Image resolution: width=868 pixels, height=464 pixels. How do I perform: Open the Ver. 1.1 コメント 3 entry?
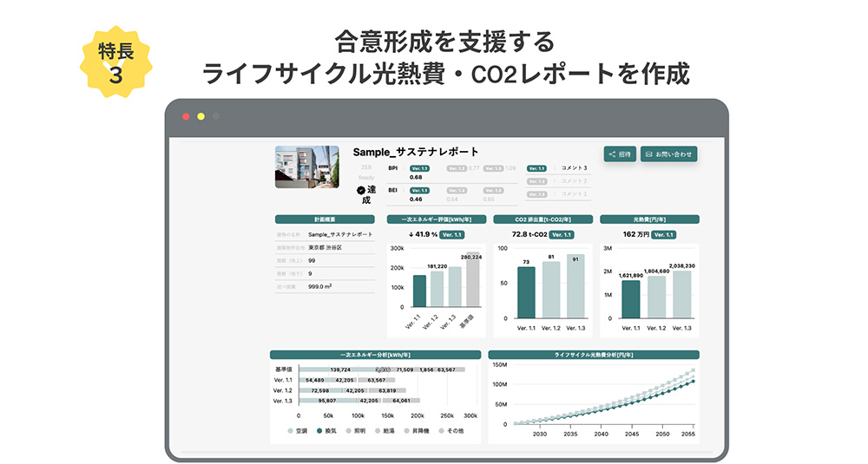pyautogui.click(x=557, y=168)
